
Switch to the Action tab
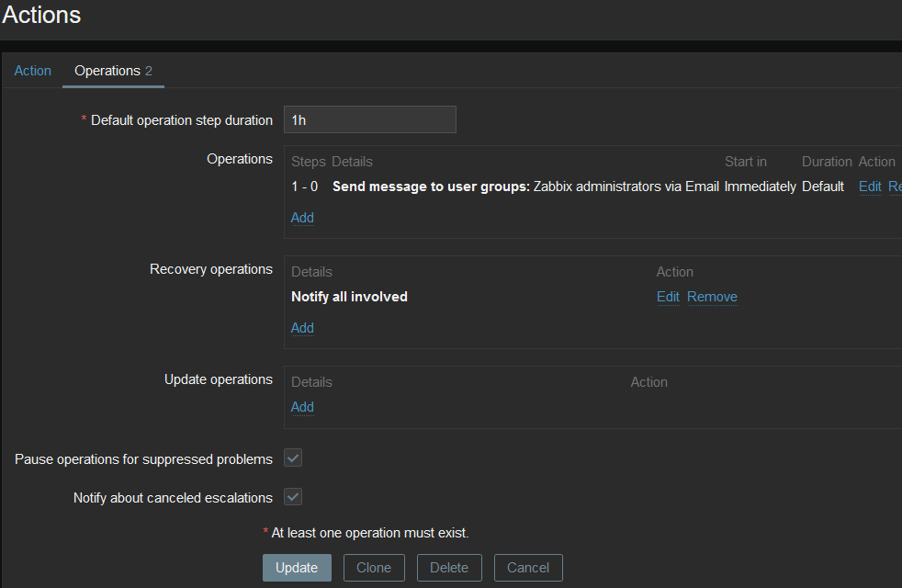click(33, 71)
